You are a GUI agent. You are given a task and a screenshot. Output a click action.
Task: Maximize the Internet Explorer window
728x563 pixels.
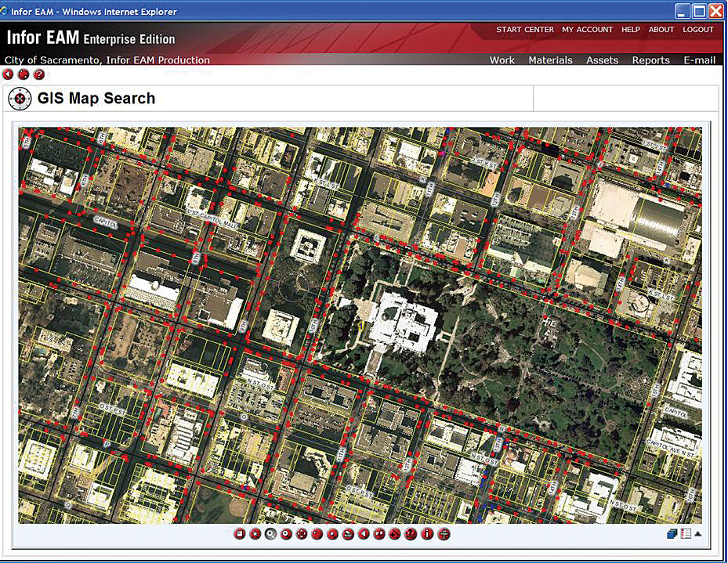tap(699, 11)
